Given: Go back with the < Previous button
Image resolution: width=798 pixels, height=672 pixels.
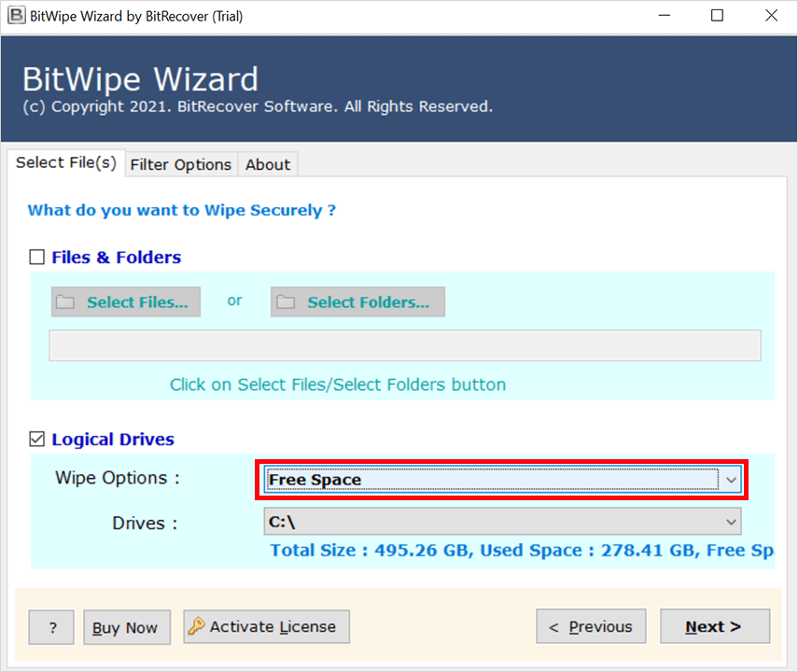Looking at the screenshot, I should 590,626.
